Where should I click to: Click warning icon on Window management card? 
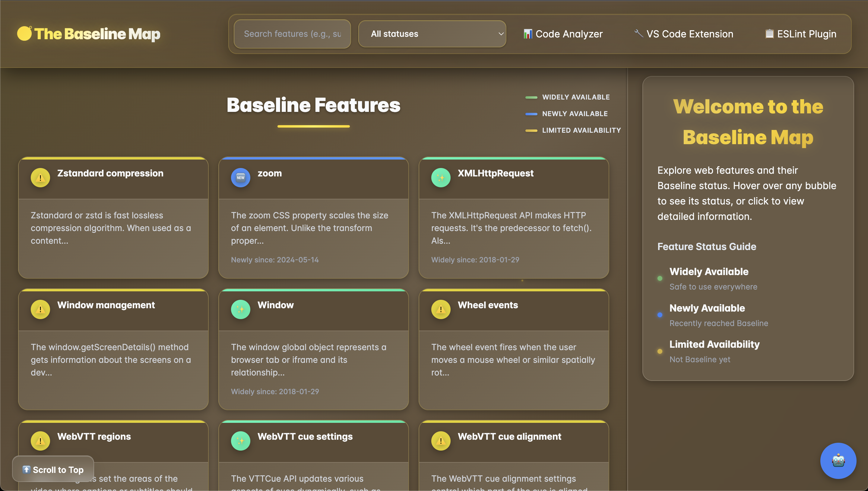(x=40, y=309)
